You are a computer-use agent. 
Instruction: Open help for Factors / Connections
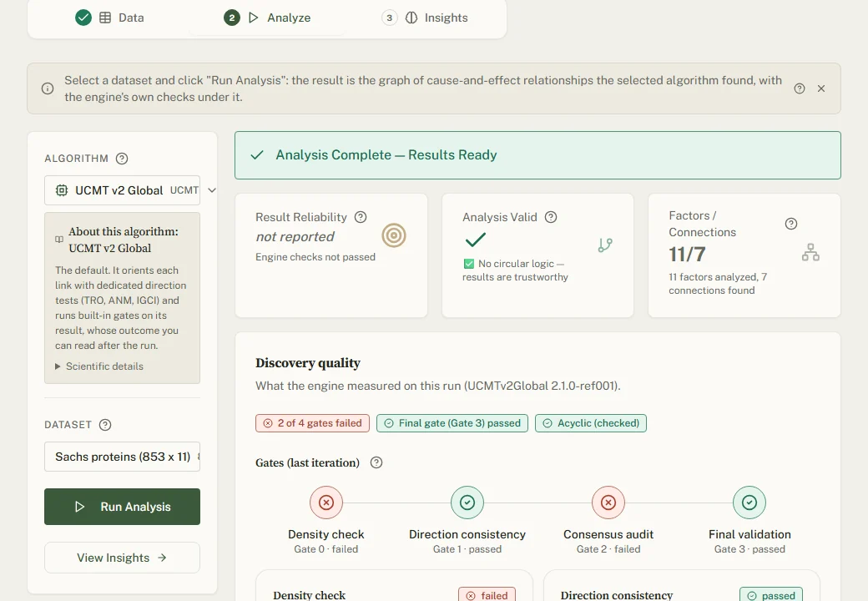point(791,224)
